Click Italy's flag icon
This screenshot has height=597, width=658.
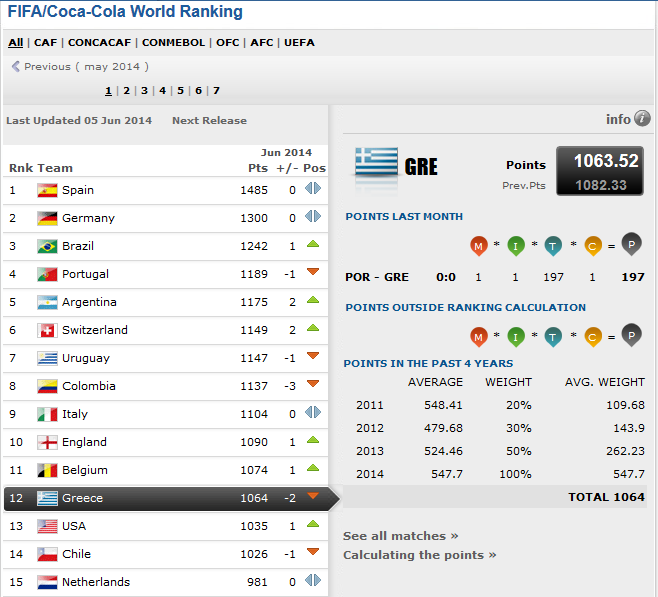pyautogui.click(x=47, y=414)
